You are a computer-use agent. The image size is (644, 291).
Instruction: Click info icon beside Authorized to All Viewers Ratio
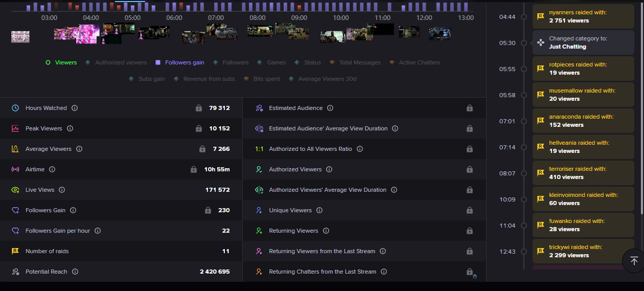pos(360,149)
